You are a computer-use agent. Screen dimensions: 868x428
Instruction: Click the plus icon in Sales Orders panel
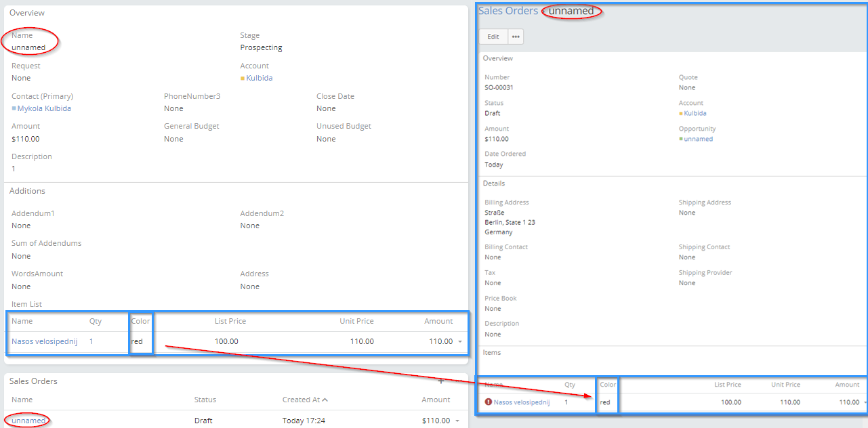[x=441, y=381]
